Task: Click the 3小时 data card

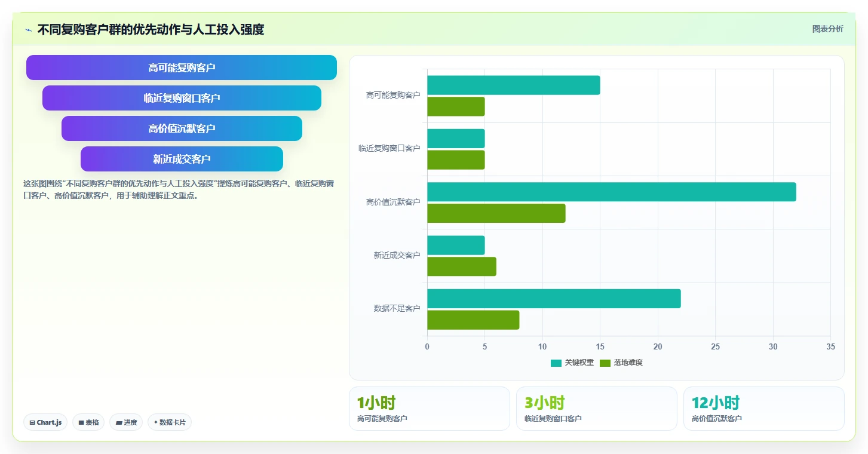Action: 597,409
